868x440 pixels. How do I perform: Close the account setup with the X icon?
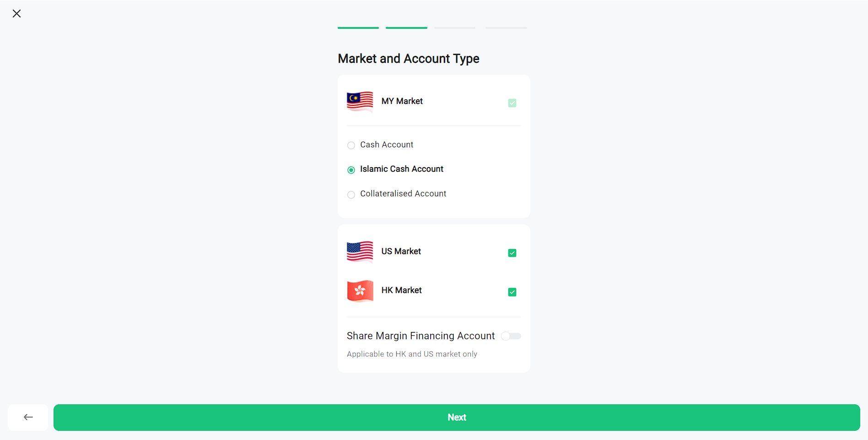17,14
